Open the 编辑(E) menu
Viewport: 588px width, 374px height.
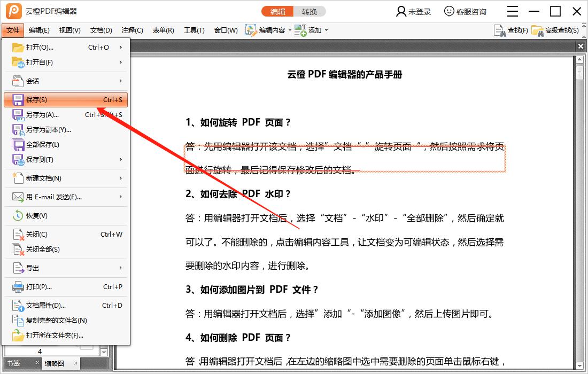[39, 30]
